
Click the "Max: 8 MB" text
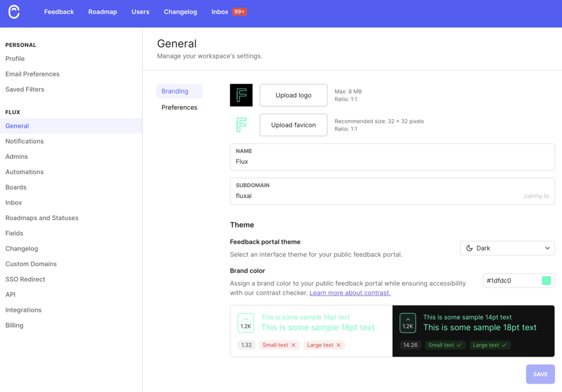click(348, 91)
